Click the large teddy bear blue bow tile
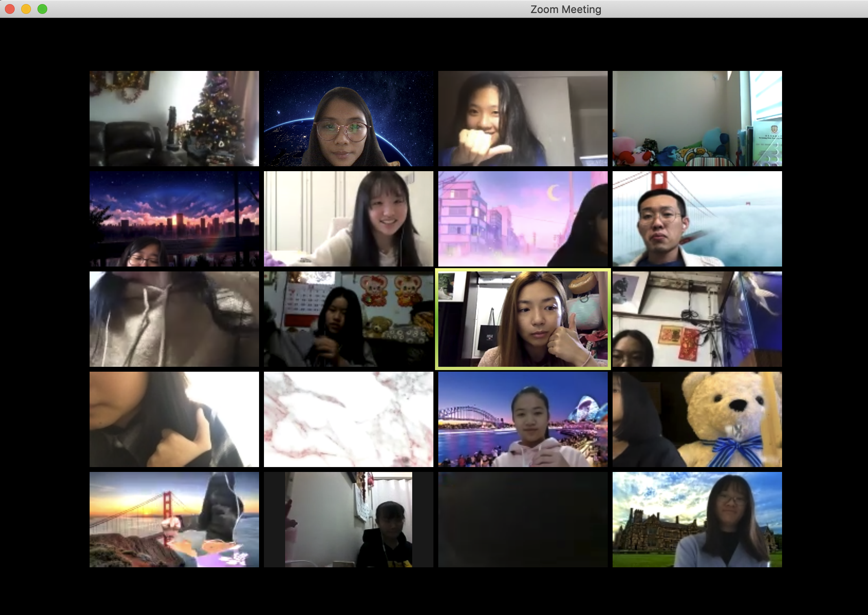The height and width of the screenshot is (615, 868). tap(697, 419)
